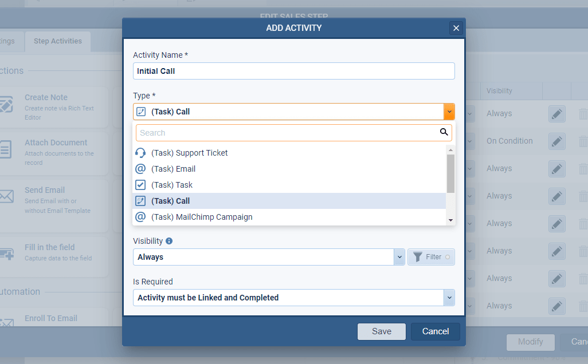This screenshot has width=588, height=364.
Task: Pick (Task) MailChimp Campaign option
Action: [x=202, y=217]
